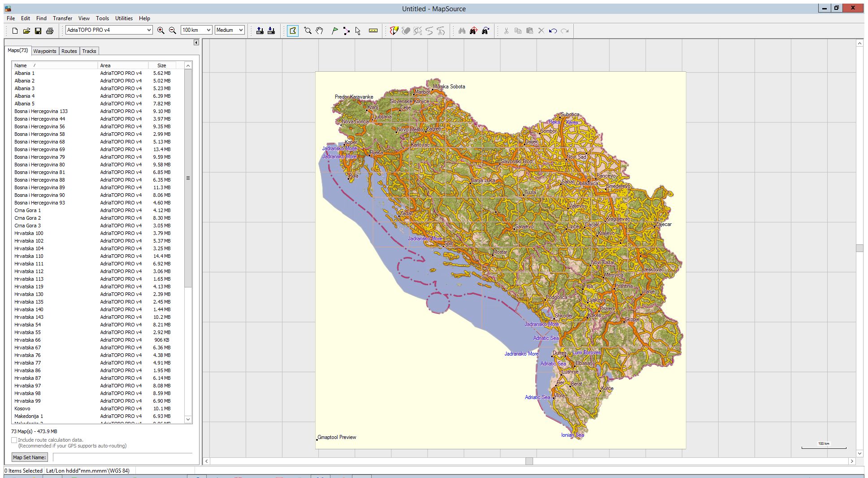Click the map view scroll right arrow
This screenshot has width=868, height=478.
point(852,461)
